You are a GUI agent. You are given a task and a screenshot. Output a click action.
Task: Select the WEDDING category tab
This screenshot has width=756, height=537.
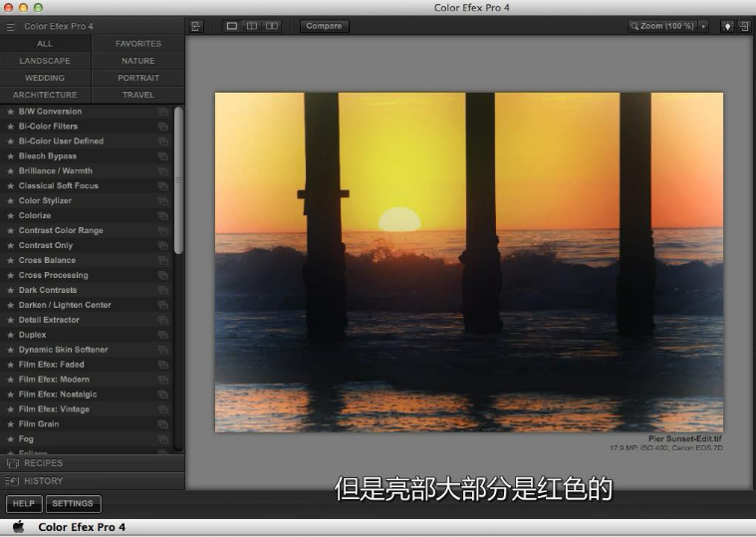pos(45,78)
